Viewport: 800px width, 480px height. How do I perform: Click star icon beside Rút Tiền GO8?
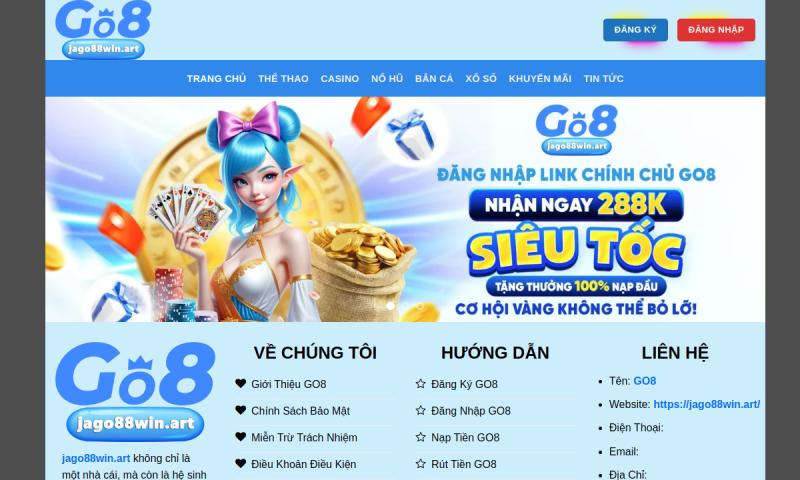[x=420, y=464]
